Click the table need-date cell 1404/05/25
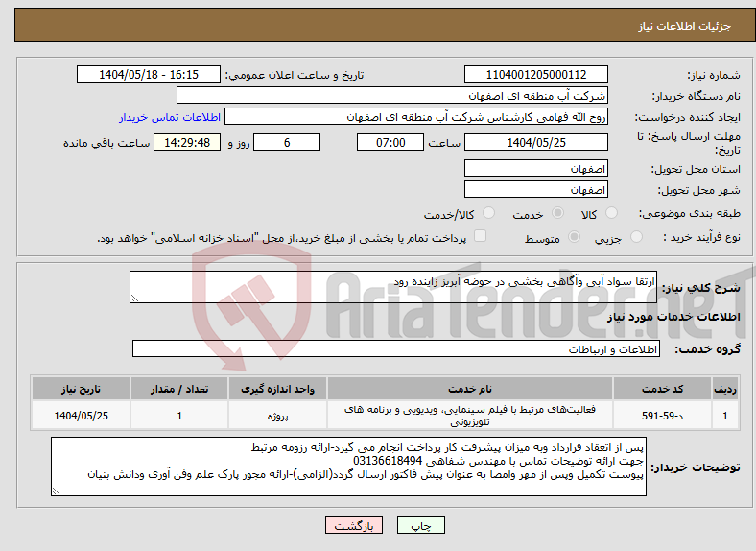Image resolution: width=756 pixels, height=551 pixels. coord(81,416)
